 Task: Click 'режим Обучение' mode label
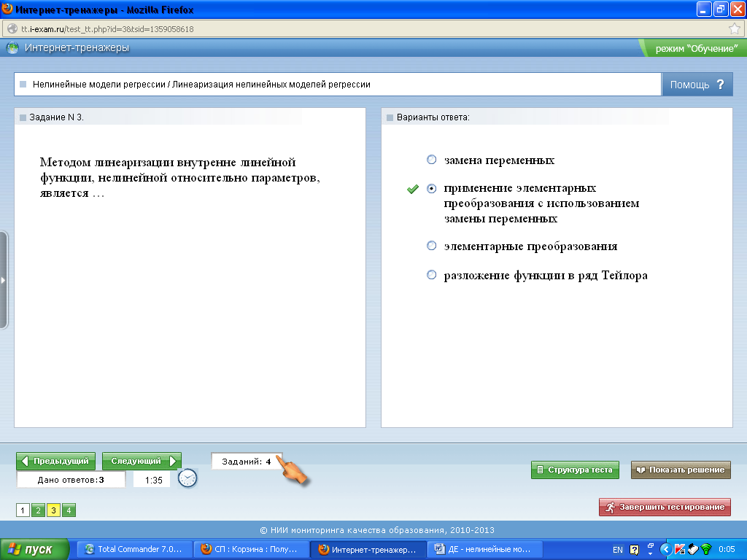[697, 49]
